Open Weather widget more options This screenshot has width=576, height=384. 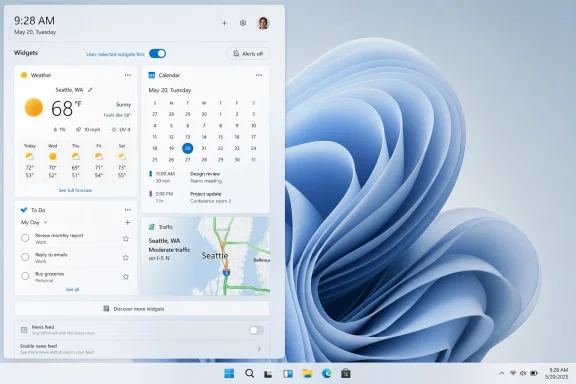(127, 75)
